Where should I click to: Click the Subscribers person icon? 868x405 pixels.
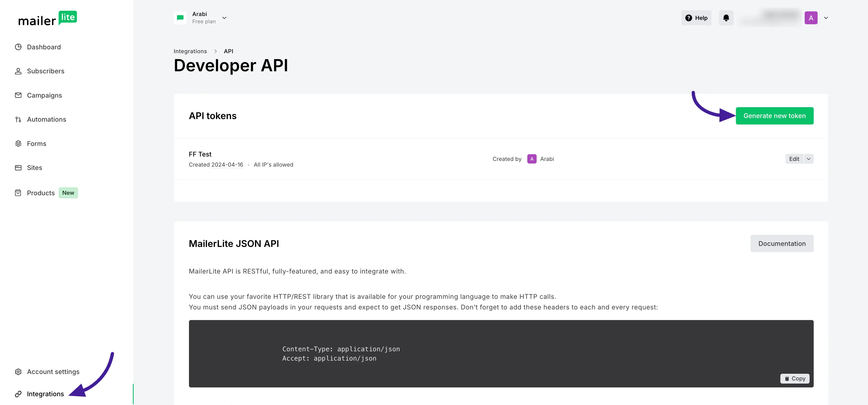click(x=18, y=71)
